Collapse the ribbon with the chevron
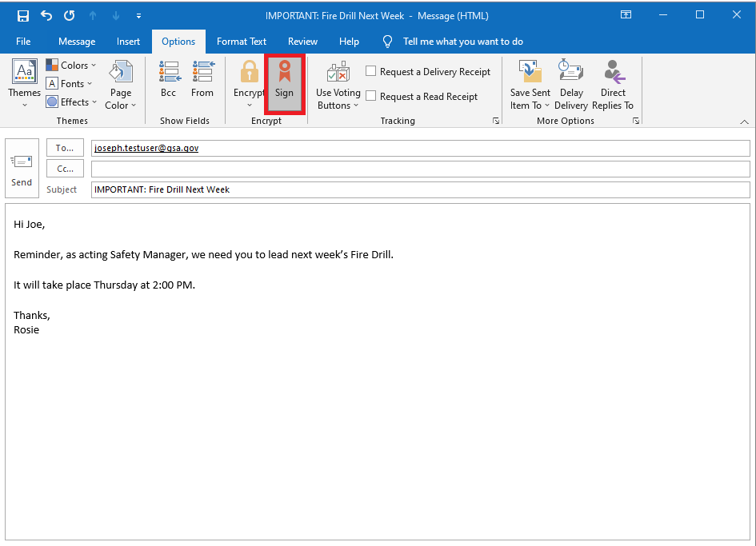The width and height of the screenshot is (756, 546). coord(744,121)
